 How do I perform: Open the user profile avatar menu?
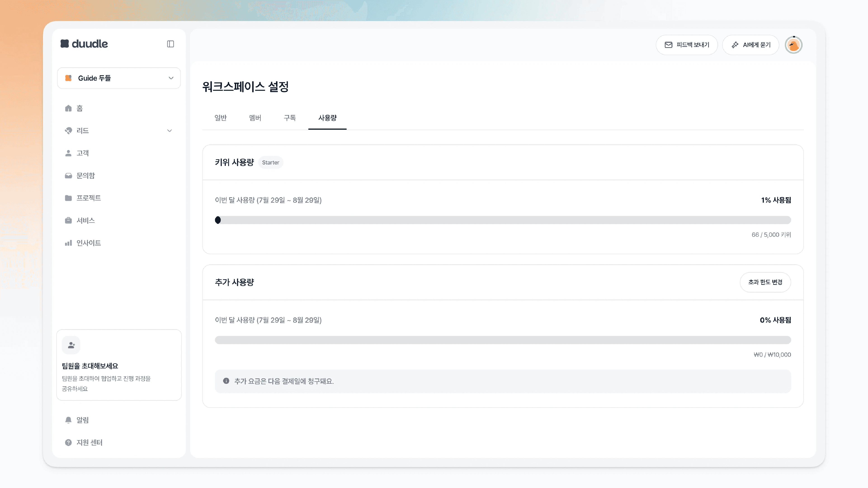[x=794, y=45]
